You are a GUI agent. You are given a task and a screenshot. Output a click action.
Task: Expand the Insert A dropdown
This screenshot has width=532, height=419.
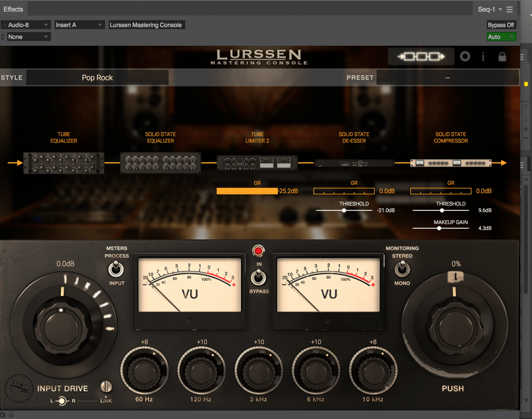79,25
